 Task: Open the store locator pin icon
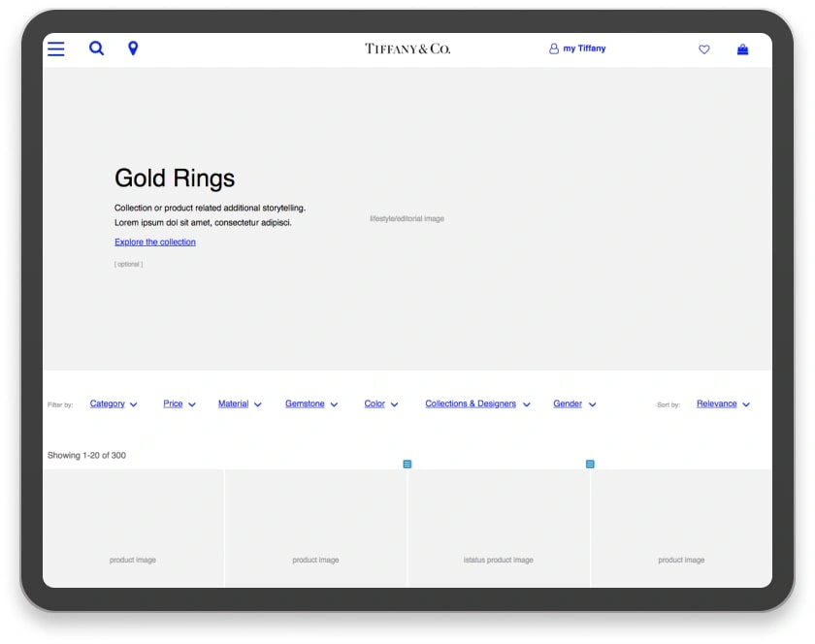[x=133, y=48]
